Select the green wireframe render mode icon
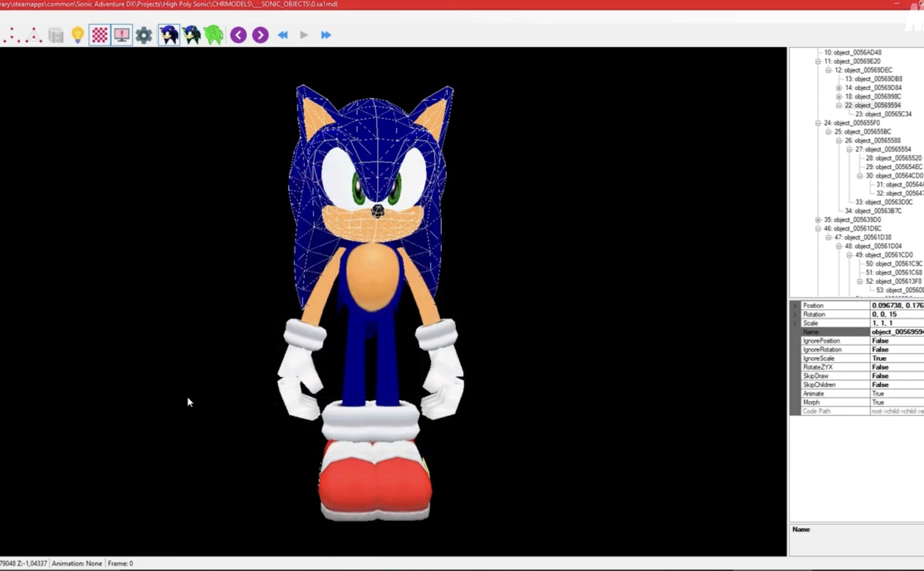Viewport: 924px width, 571px height. (x=213, y=35)
